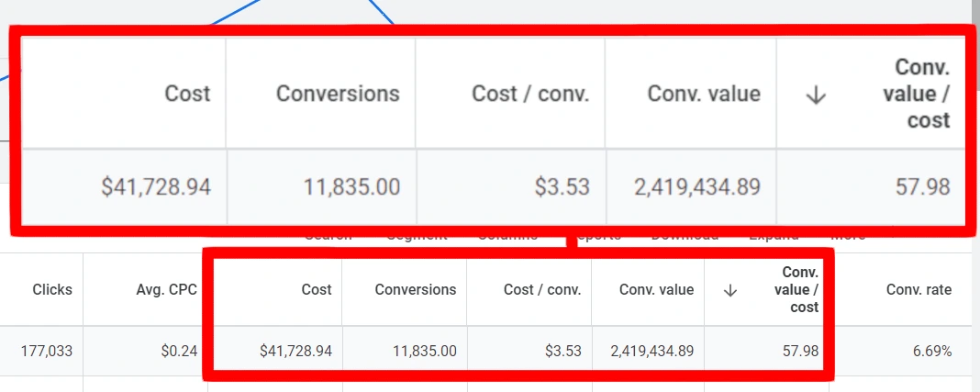This screenshot has height=392, width=980.
Task: Select the Cost header in the lower table
Action: (317, 290)
